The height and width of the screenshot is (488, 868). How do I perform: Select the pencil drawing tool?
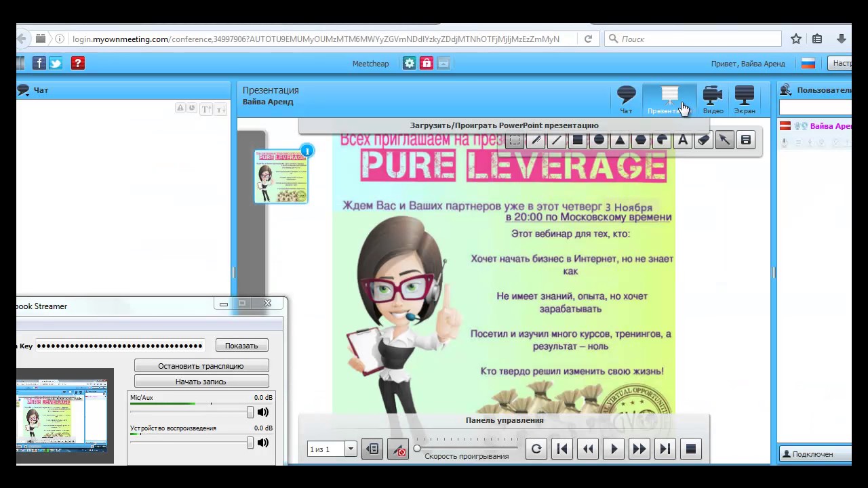coord(536,140)
